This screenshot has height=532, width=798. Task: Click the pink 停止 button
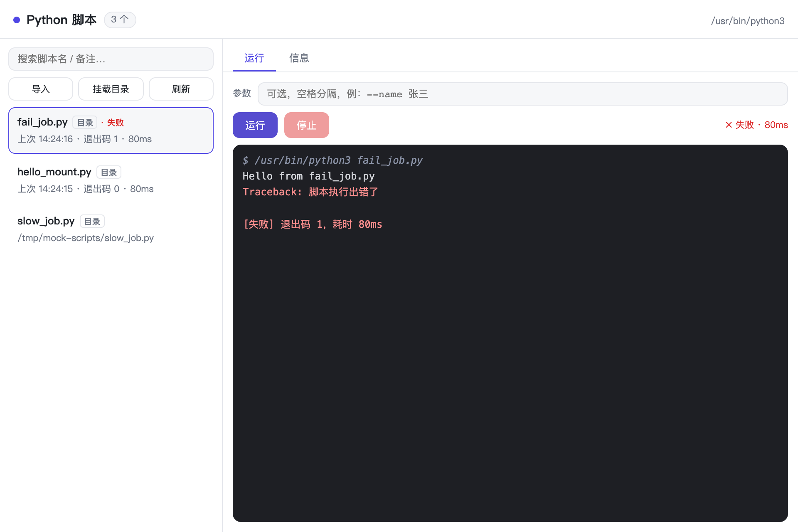click(307, 125)
